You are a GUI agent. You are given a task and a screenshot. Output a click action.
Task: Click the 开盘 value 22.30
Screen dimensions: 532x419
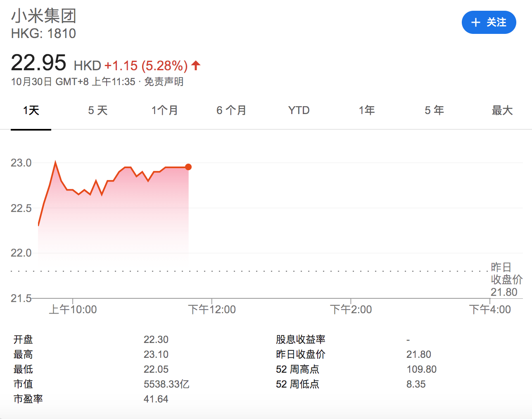point(156,340)
